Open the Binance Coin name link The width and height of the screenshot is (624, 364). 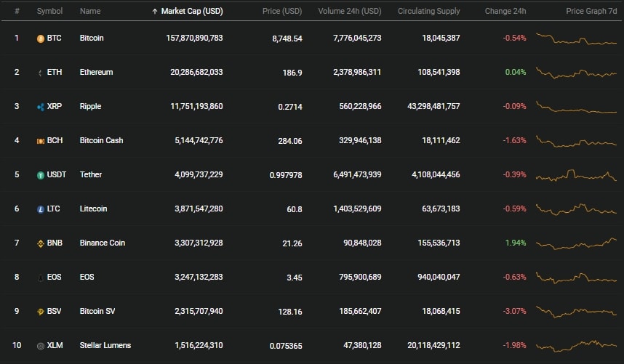tap(103, 243)
